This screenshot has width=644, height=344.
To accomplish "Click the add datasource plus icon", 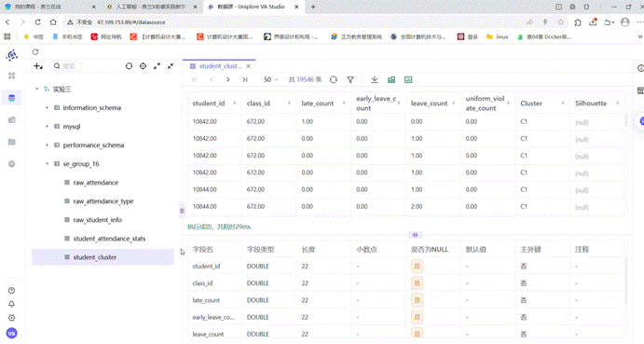I will (x=38, y=66).
